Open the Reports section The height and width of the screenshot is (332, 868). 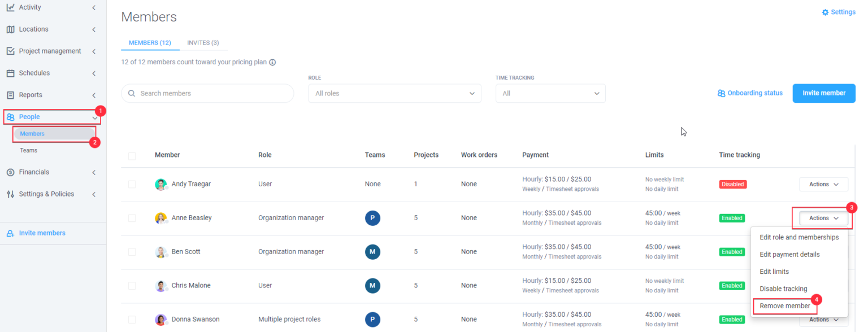pos(30,94)
